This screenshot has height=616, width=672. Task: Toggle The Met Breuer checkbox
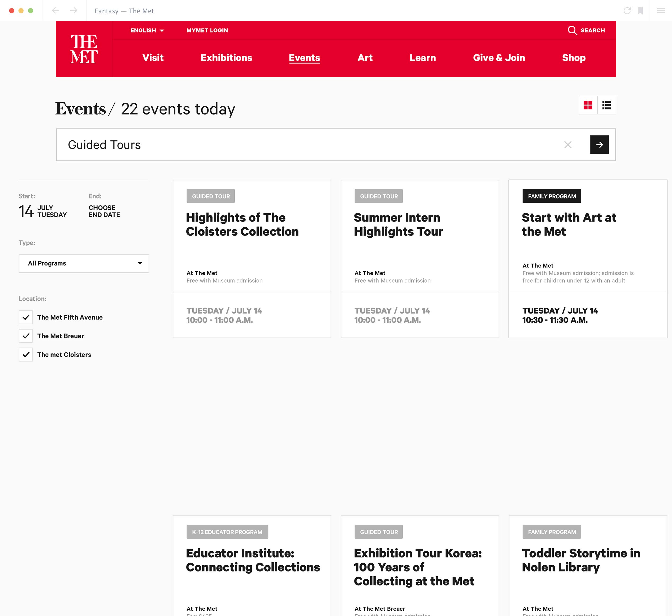(26, 336)
